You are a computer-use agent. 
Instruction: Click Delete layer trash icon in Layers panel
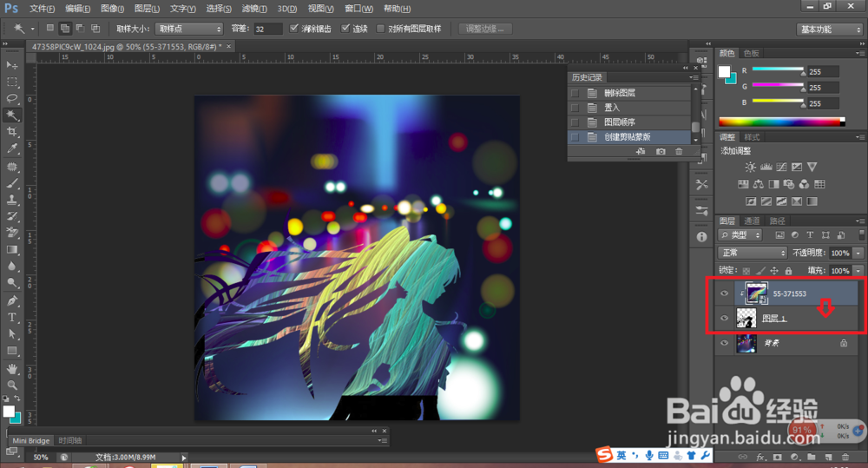pos(845,457)
